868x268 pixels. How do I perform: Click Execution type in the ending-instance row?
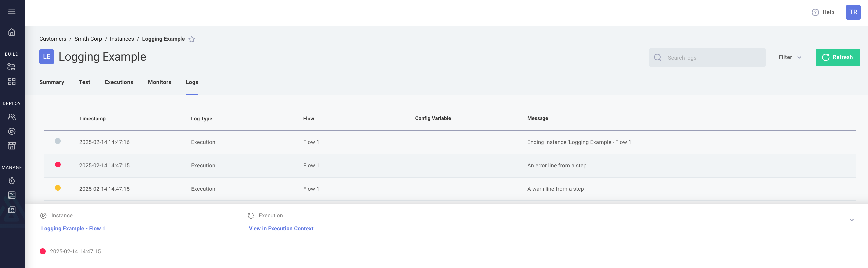click(203, 142)
